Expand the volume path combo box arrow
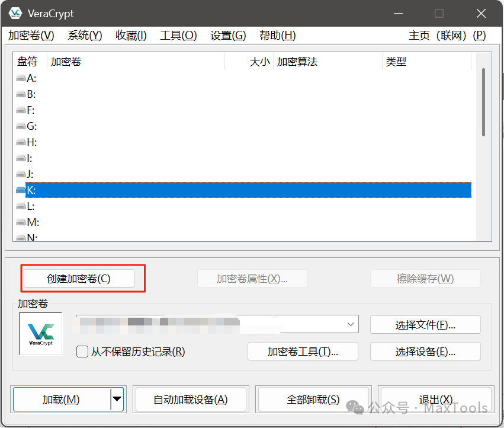The width and height of the screenshot is (504, 428). (351, 324)
